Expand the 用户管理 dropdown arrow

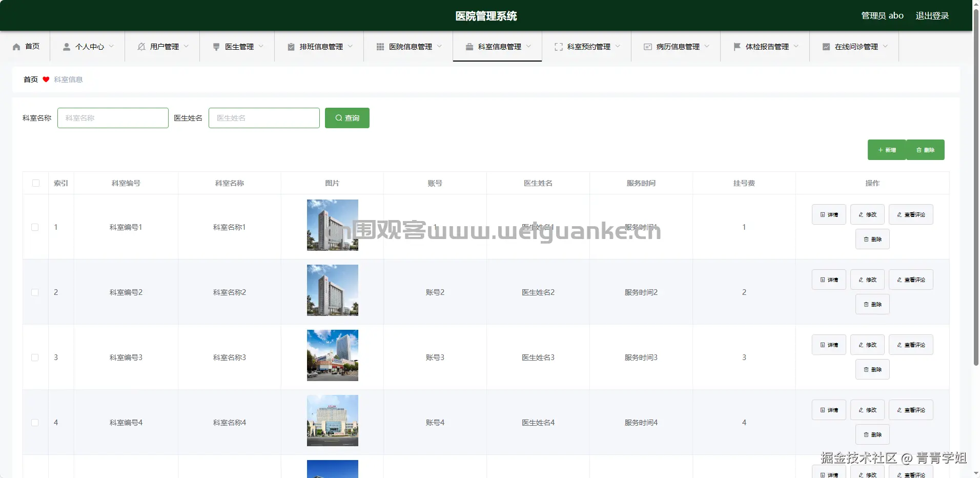[x=186, y=46]
